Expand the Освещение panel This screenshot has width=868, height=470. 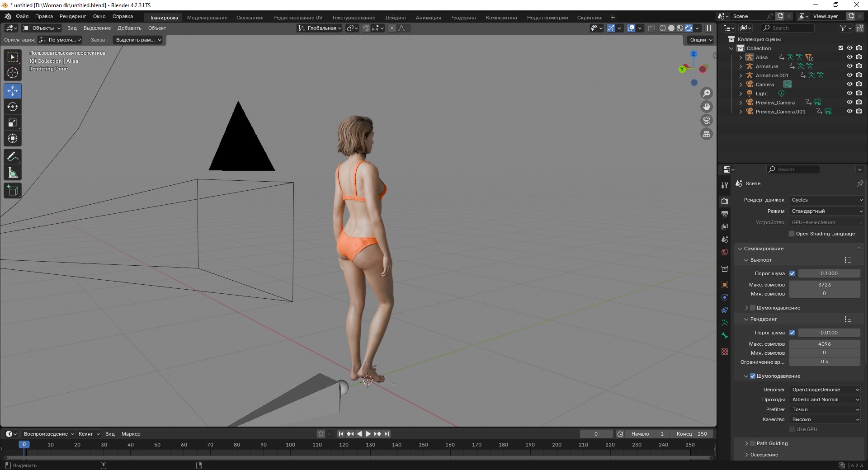746,455
